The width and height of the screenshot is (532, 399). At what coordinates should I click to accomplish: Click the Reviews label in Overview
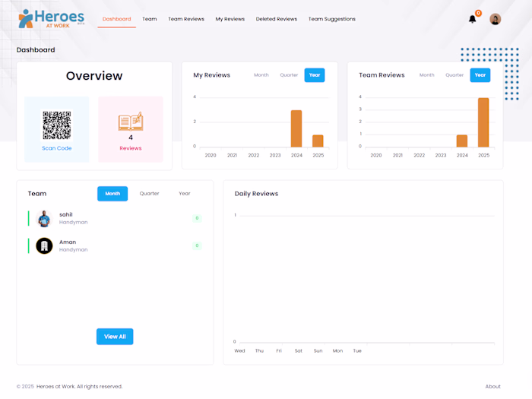point(131,148)
